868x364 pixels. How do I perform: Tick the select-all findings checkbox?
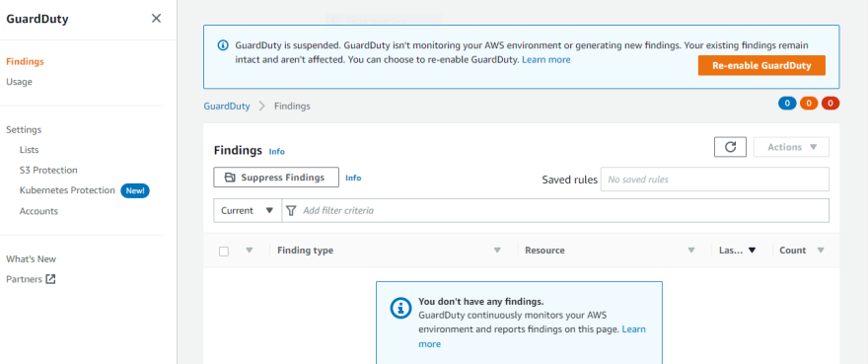pyautogui.click(x=224, y=251)
